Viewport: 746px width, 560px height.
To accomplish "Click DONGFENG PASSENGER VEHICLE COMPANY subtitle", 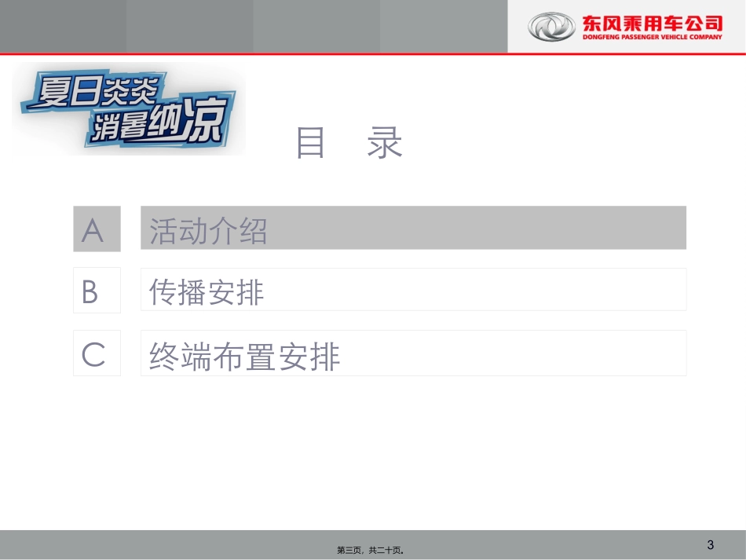I will [x=653, y=37].
